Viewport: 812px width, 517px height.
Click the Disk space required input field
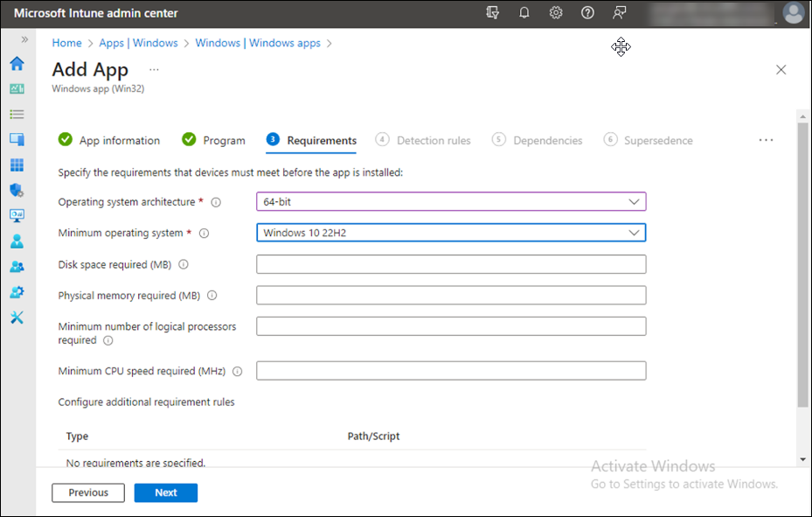point(451,263)
